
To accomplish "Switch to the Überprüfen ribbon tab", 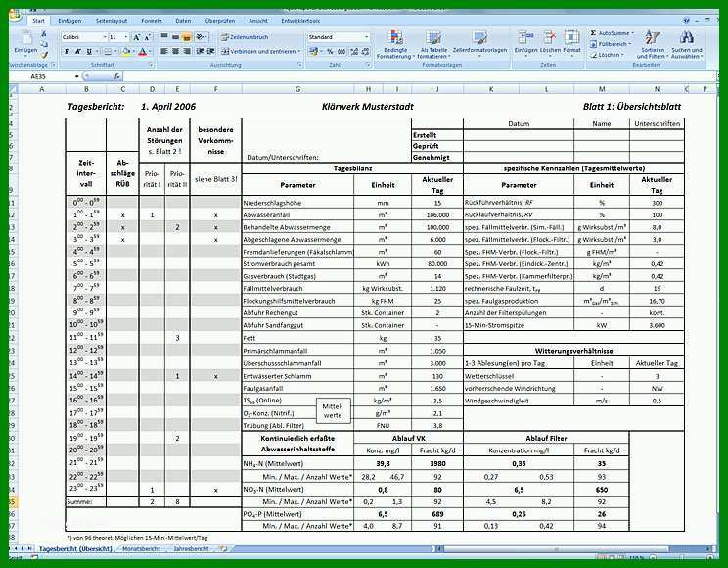I will [x=220, y=21].
